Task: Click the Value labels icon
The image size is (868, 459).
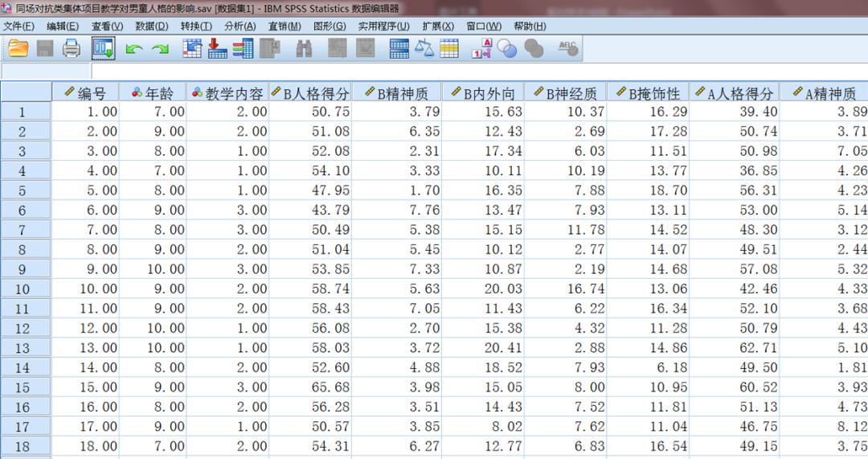Action: 481,49
